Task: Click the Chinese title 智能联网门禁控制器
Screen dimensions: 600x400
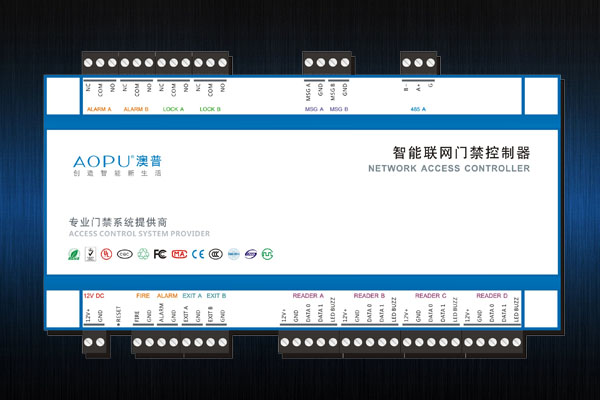Action: (461, 153)
